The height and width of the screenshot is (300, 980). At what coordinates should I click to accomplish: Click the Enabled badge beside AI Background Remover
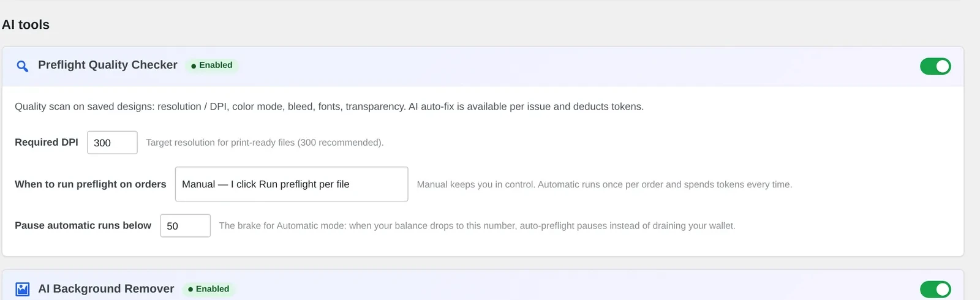(x=209, y=289)
